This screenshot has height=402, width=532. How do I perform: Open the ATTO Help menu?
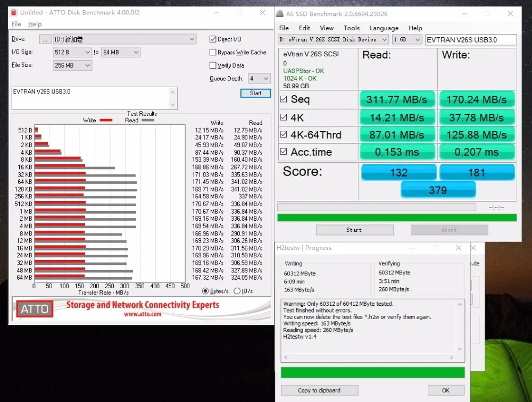click(35, 24)
